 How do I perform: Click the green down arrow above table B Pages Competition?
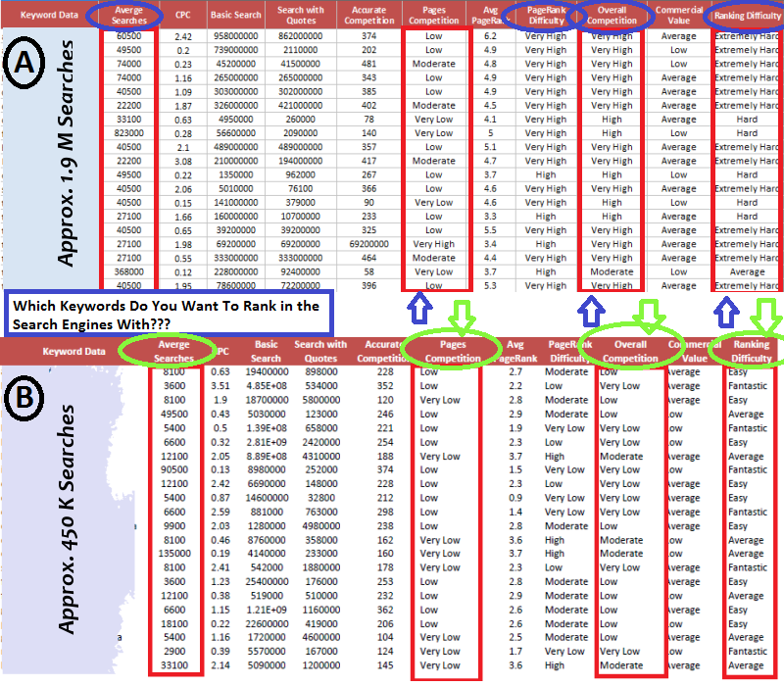[461, 314]
